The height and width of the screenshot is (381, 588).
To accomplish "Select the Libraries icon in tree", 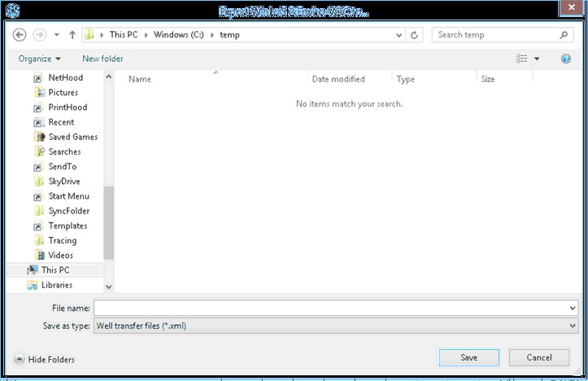I will point(33,285).
